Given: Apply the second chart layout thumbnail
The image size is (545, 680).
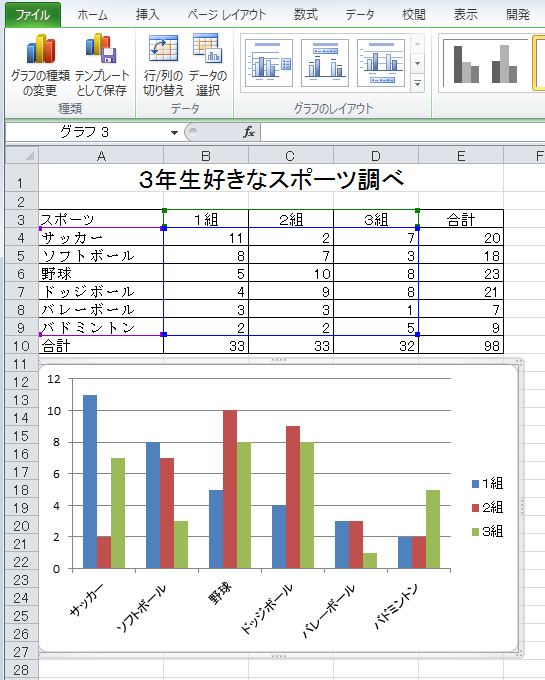Looking at the screenshot, I should tap(325, 63).
